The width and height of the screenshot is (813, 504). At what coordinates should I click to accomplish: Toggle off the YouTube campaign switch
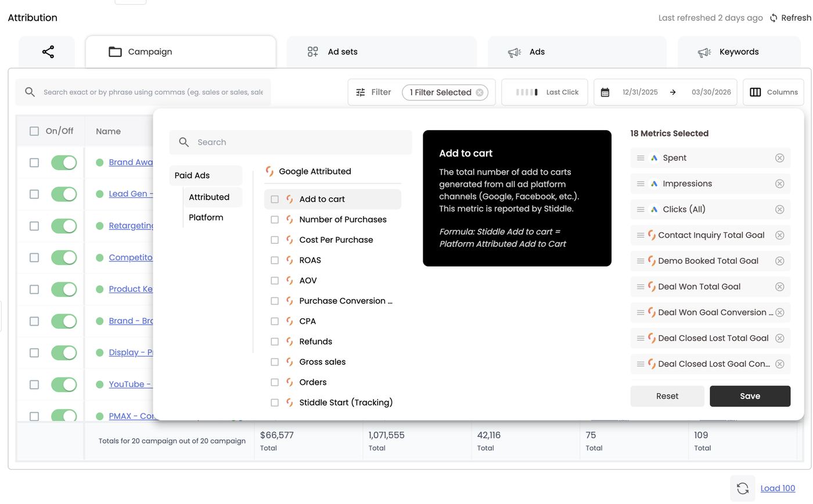tap(64, 384)
